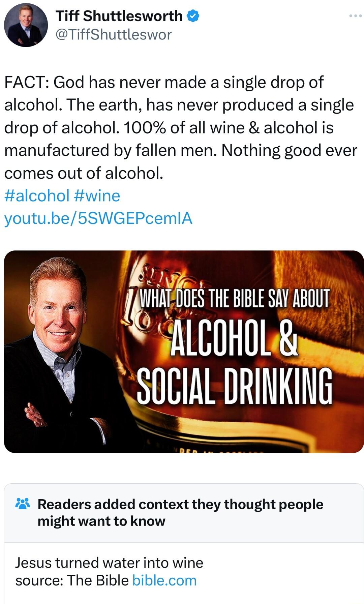Click the @TiffShuttleswor handle
The height and width of the screenshot is (604, 364).
(x=113, y=34)
